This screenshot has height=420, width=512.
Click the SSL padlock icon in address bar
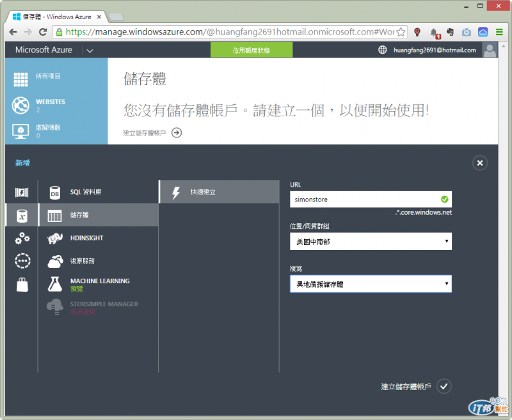coord(59,32)
